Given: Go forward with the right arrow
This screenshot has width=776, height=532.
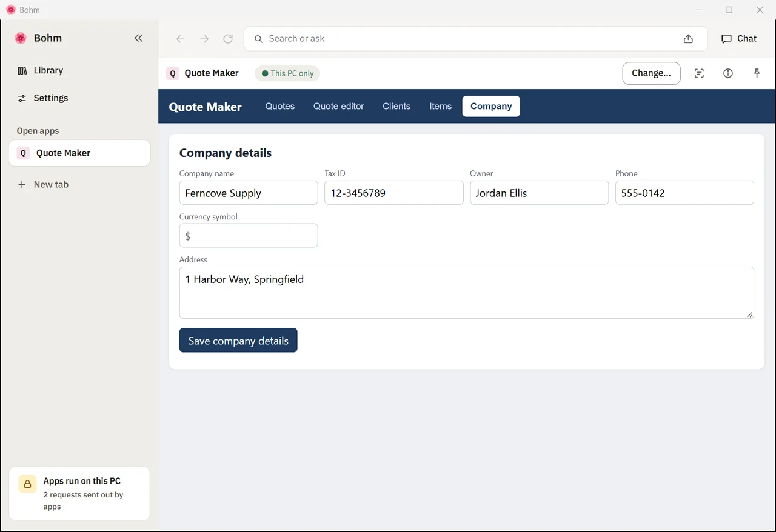Looking at the screenshot, I should [x=204, y=39].
